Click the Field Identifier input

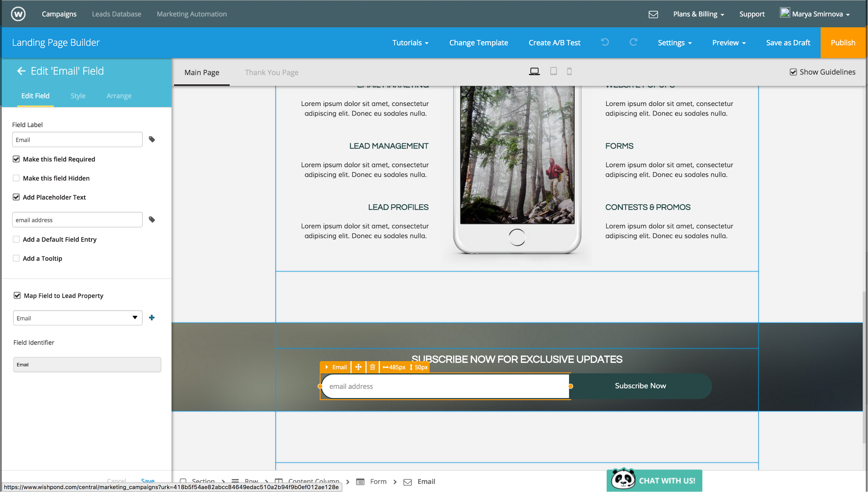tap(87, 365)
